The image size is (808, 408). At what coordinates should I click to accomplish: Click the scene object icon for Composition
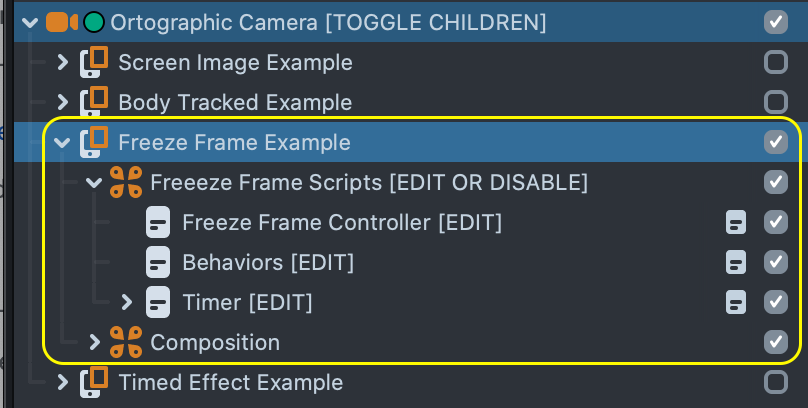tap(125, 342)
